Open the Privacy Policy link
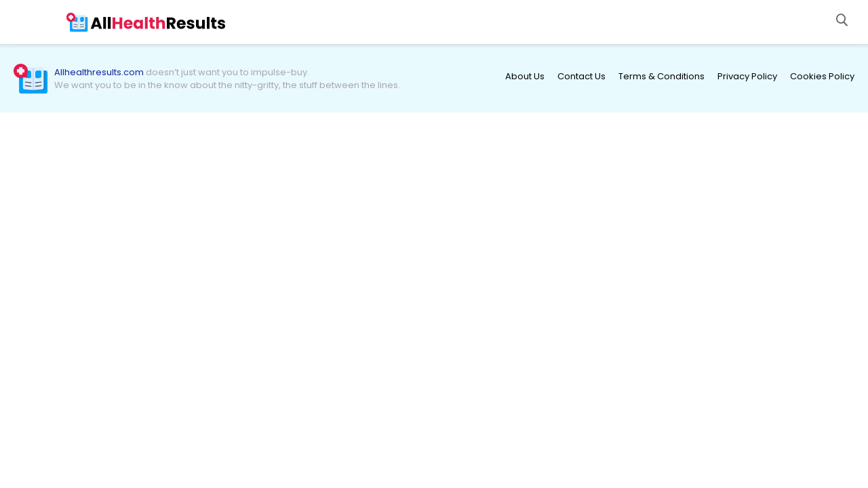 coord(747,77)
